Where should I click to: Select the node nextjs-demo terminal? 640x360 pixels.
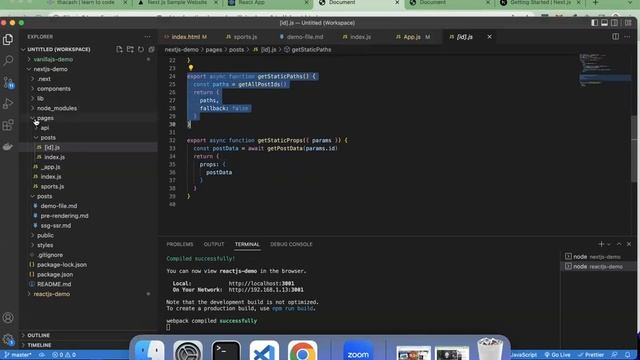click(x=598, y=257)
